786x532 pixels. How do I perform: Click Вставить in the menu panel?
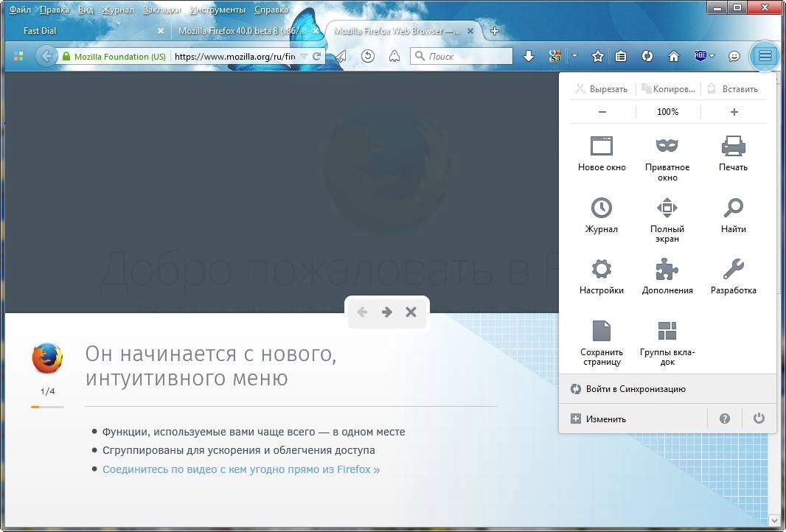click(x=734, y=89)
